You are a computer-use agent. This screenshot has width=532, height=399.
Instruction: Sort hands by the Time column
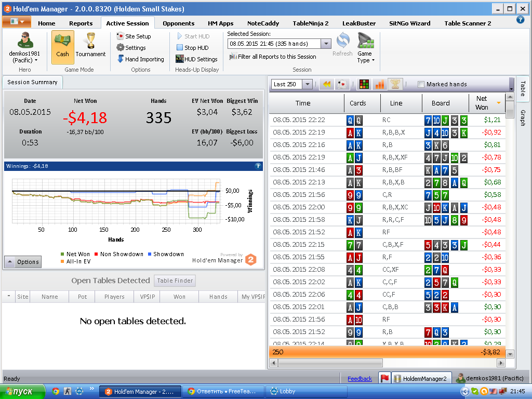click(307, 103)
